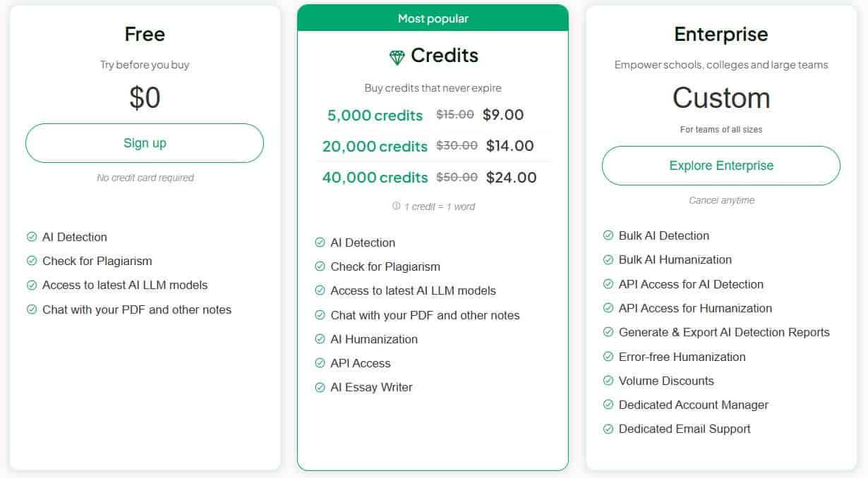Image resolution: width=868 pixels, height=478 pixels.
Task: Click the checkmark beside AI Detection in Free plan
Action: click(x=32, y=237)
